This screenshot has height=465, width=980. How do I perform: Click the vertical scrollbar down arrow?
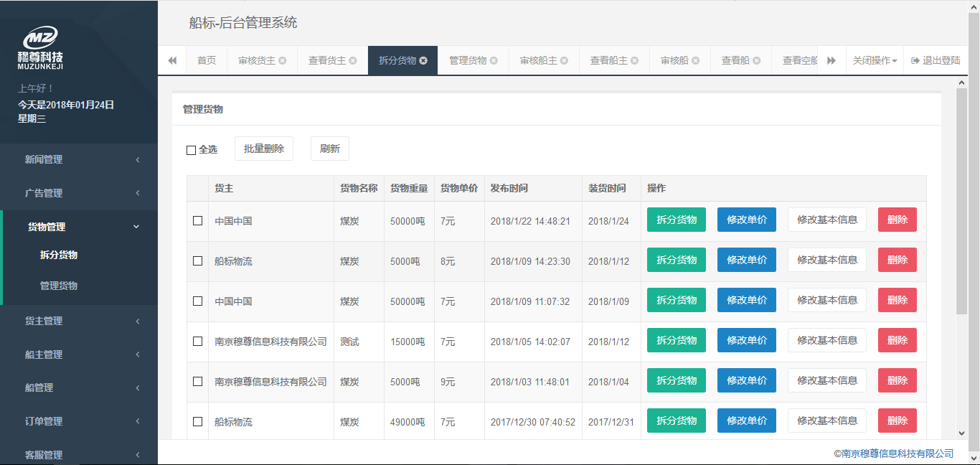pyautogui.click(x=962, y=433)
